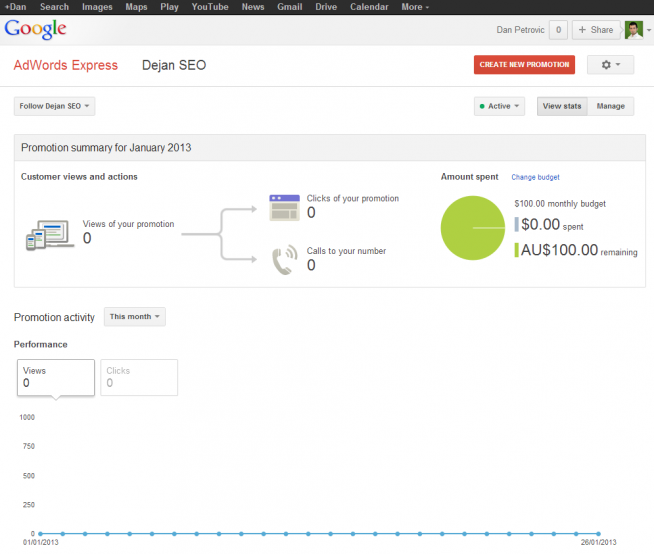Click the Views of your promotion label
This screenshot has width=654, height=554.
128,224
